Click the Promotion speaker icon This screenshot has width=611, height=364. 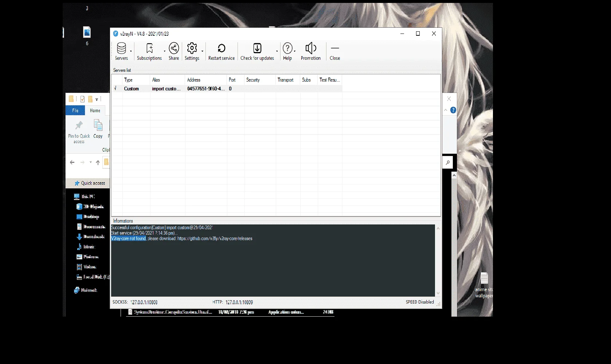pos(311,51)
